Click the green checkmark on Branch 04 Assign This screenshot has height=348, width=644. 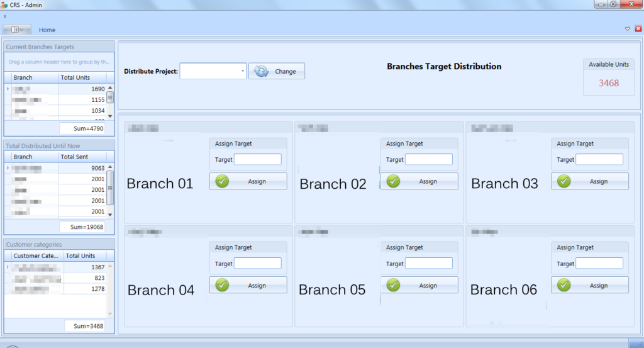coord(222,284)
